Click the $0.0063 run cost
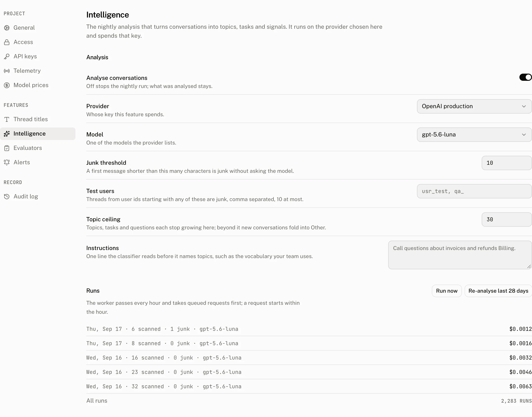The height and width of the screenshot is (417, 532). tap(521, 387)
